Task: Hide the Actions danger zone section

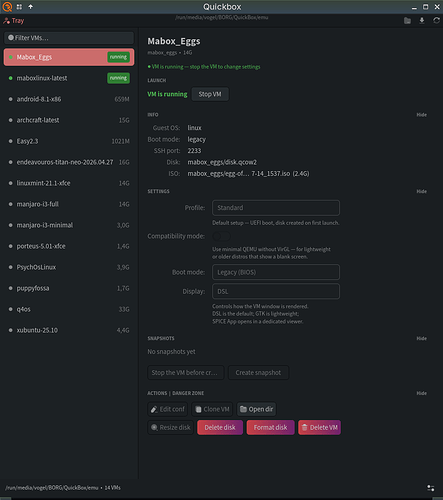Action: (421, 393)
